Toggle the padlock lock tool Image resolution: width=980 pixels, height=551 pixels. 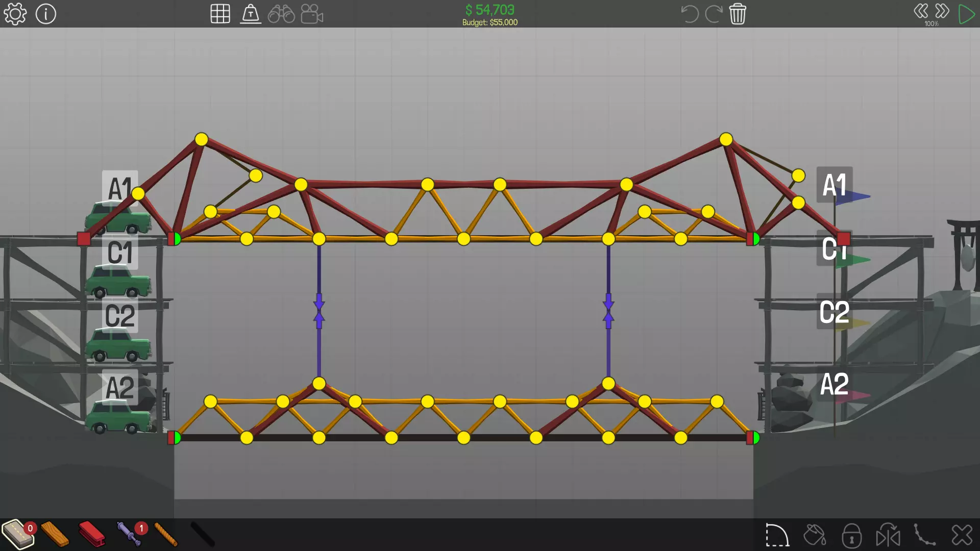pyautogui.click(x=851, y=536)
